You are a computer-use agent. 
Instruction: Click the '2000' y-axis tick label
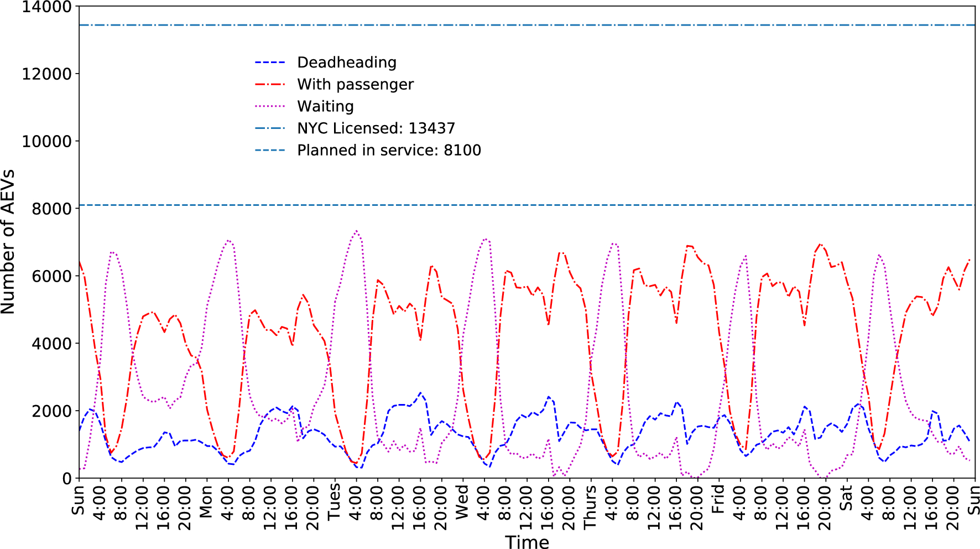click(x=51, y=411)
